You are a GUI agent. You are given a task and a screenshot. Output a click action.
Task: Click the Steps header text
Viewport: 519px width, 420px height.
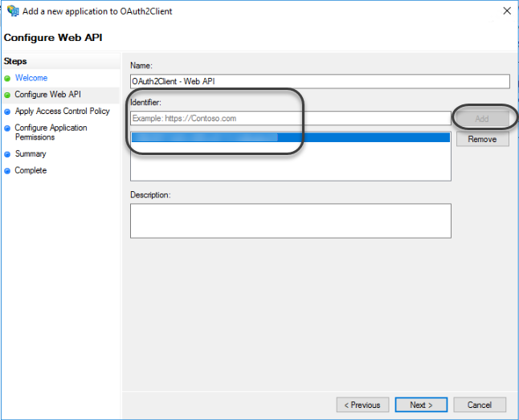coord(15,61)
